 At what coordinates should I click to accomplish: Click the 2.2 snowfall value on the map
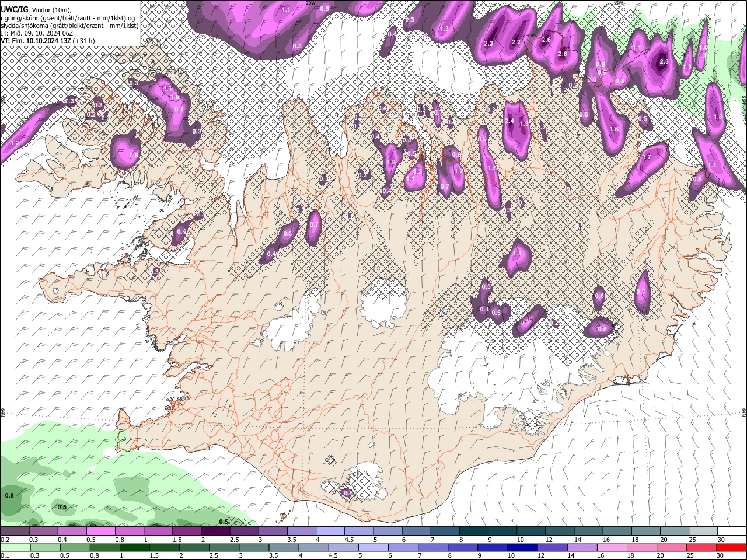point(516,43)
